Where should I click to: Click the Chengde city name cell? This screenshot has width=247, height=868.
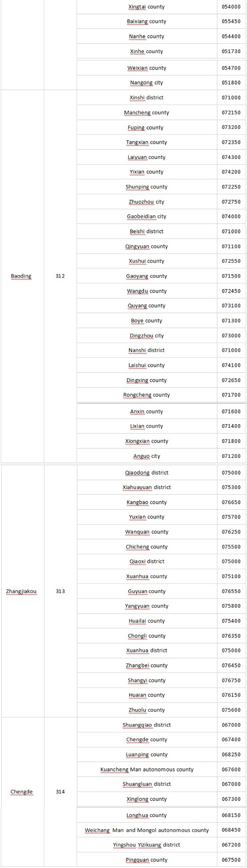21,792
